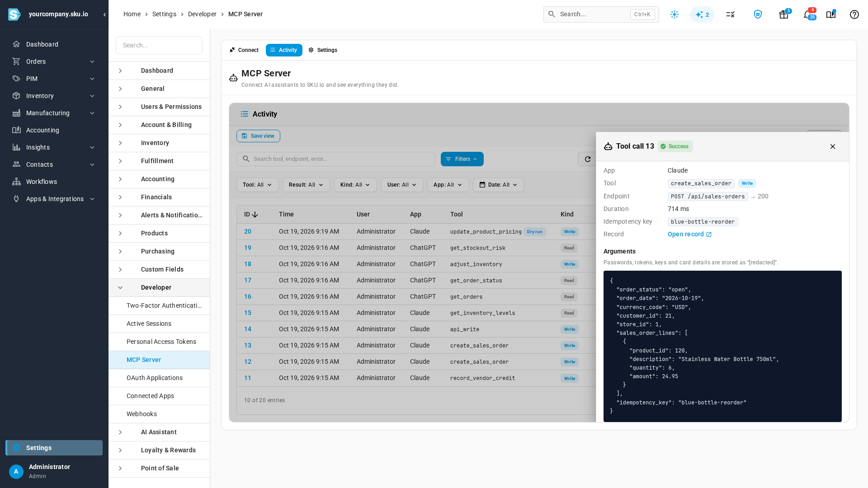
Task: Click the Manufacturing factory icon
Action: click(16, 113)
